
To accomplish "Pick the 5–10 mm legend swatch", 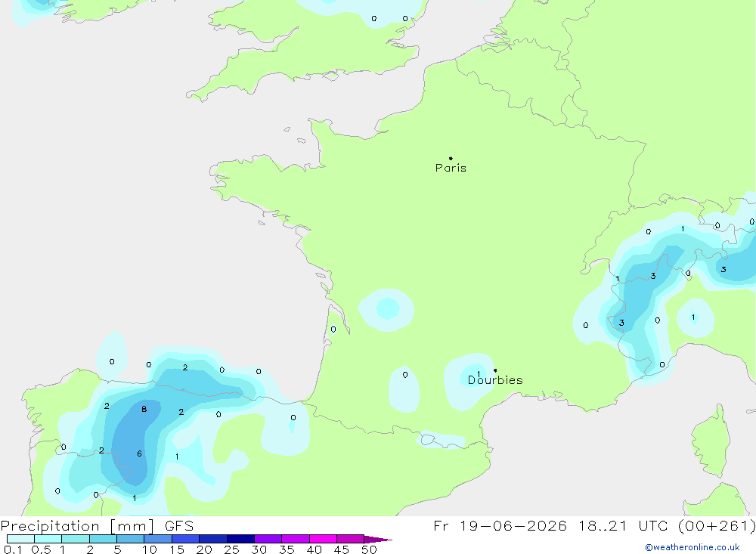I will [x=131, y=539].
